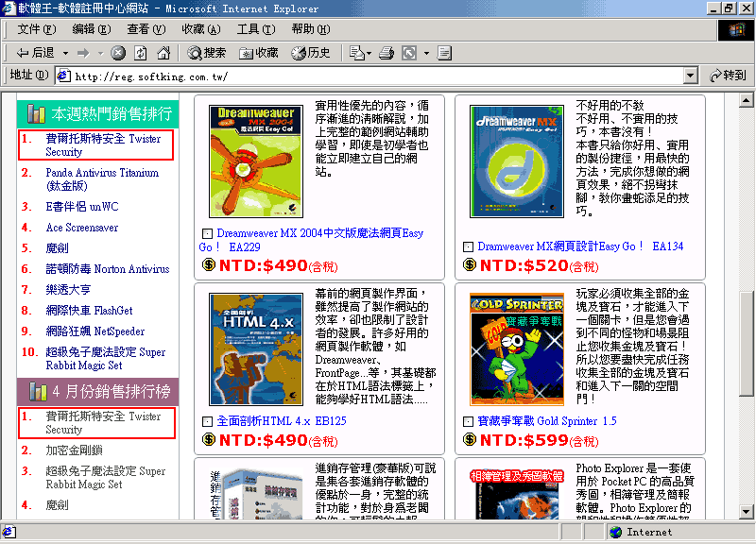The height and width of the screenshot is (544, 756).
Task: Click bar chart icon in 4月份銷售排行榜 header
Action: click(38, 391)
